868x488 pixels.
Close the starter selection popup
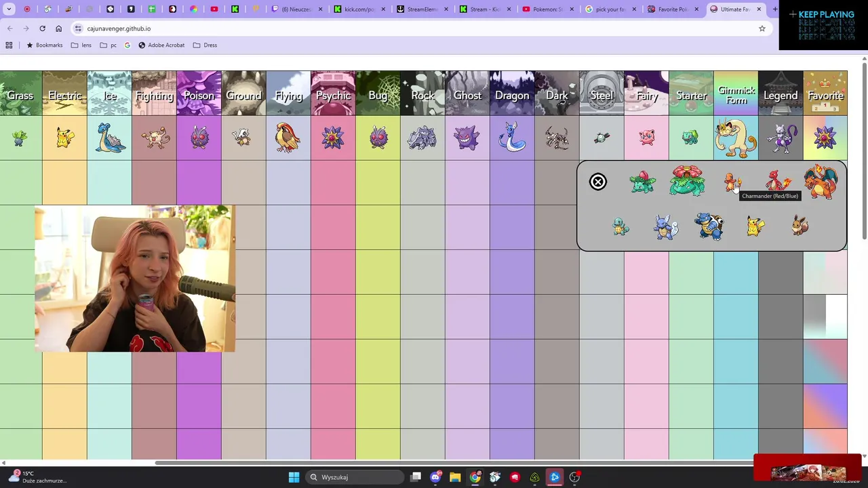[x=597, y=182]
